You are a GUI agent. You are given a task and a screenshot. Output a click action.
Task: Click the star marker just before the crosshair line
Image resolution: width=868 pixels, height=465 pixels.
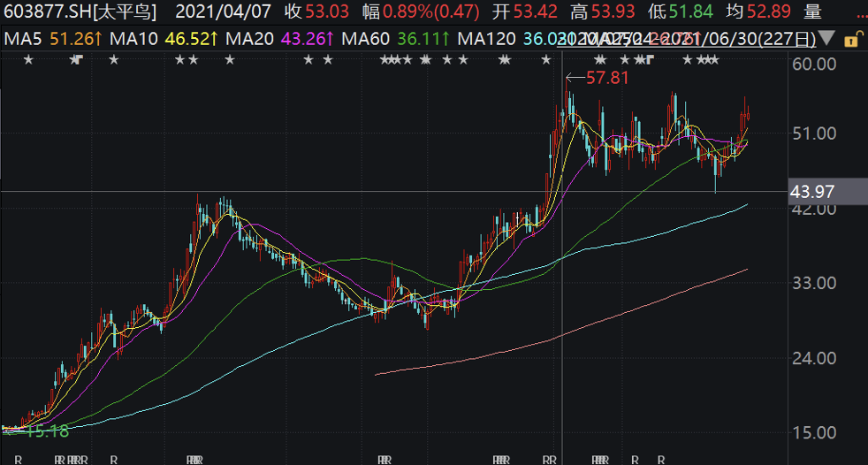tap(546, 60)
